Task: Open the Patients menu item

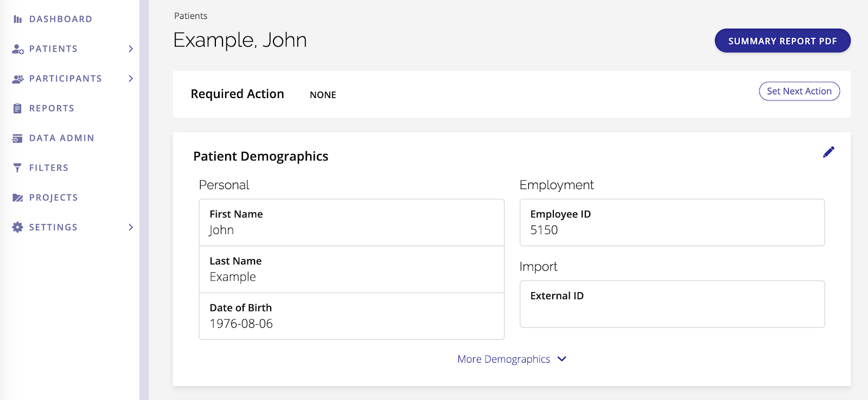Action: 53,49
